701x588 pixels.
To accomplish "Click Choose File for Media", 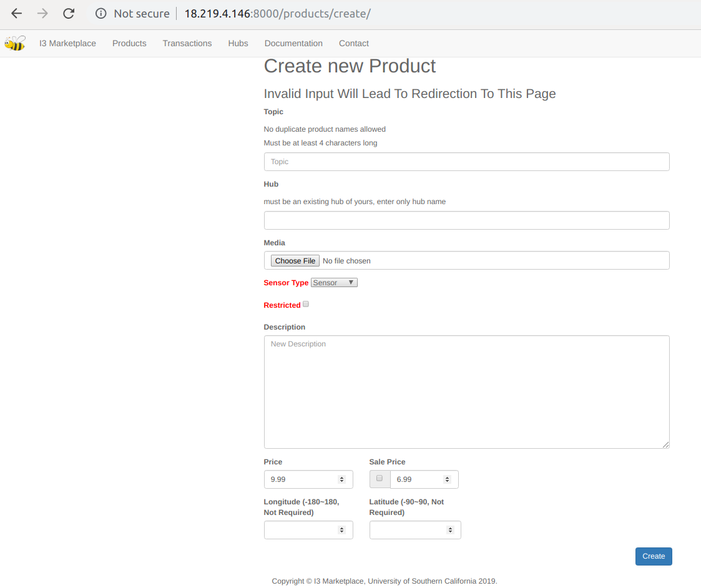I will [x=295, y=261].
